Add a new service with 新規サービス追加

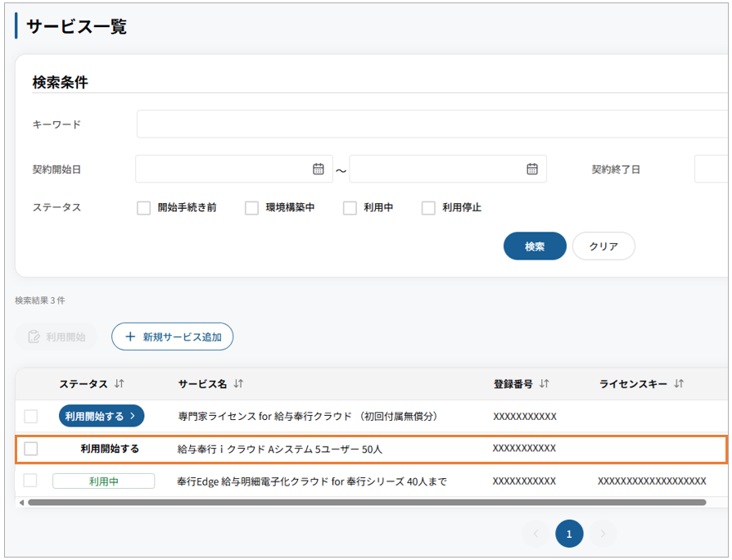(x=172, y=336)
